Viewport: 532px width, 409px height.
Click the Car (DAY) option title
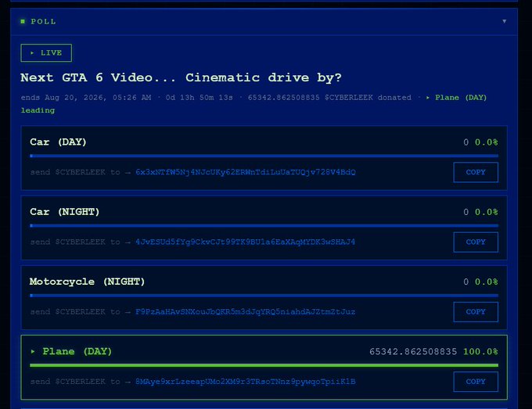pos(58,142)
